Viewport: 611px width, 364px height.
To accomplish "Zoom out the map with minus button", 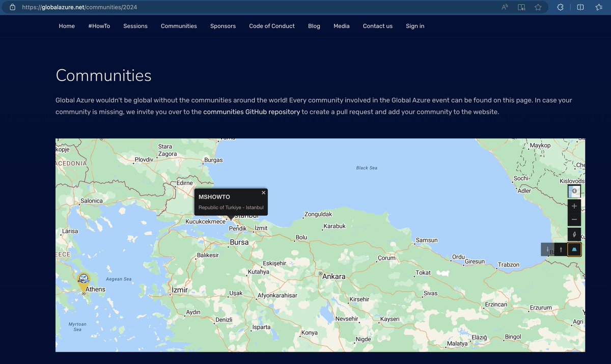I will pos(574,219).
